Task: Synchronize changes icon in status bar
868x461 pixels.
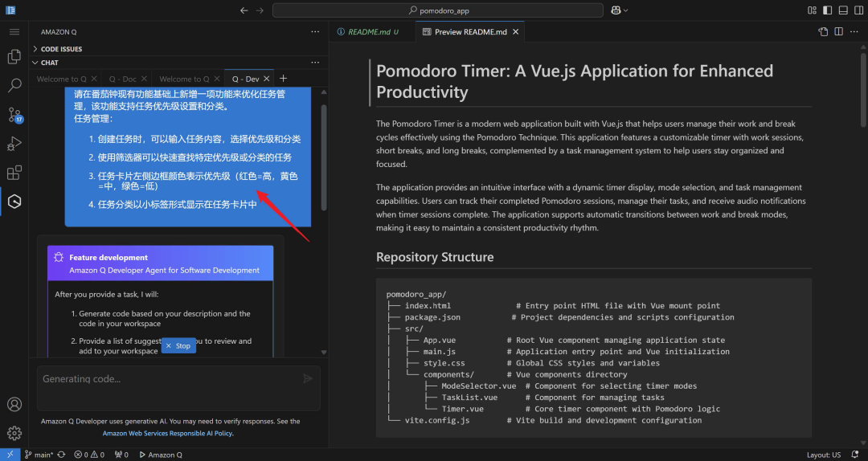Action: 61,455
